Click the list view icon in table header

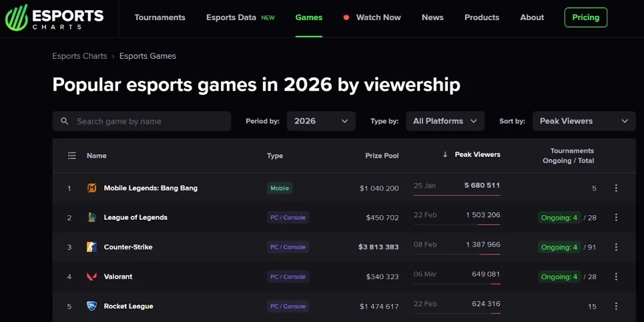click(x=72, y=156)
